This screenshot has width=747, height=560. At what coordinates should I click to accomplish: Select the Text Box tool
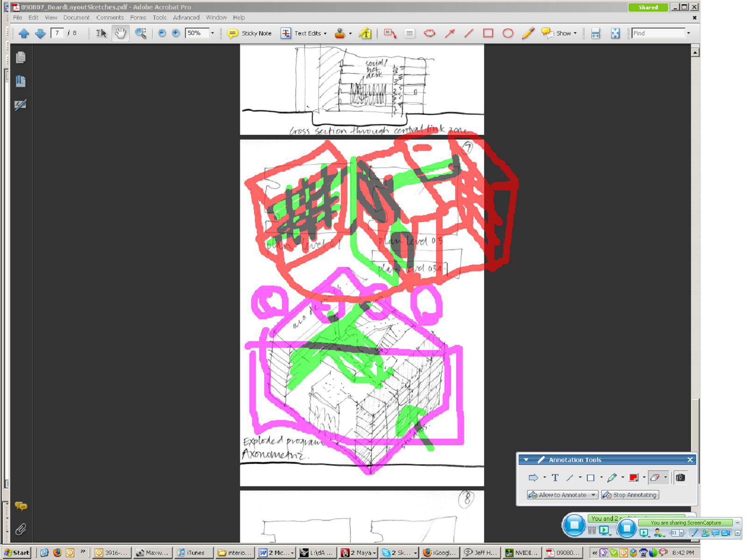(x=409, y=33)
